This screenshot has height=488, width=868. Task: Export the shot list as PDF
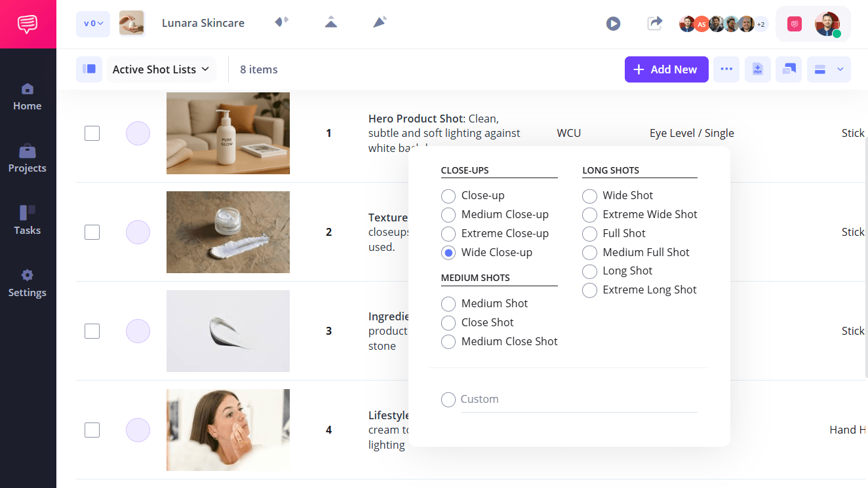[758, 69]
